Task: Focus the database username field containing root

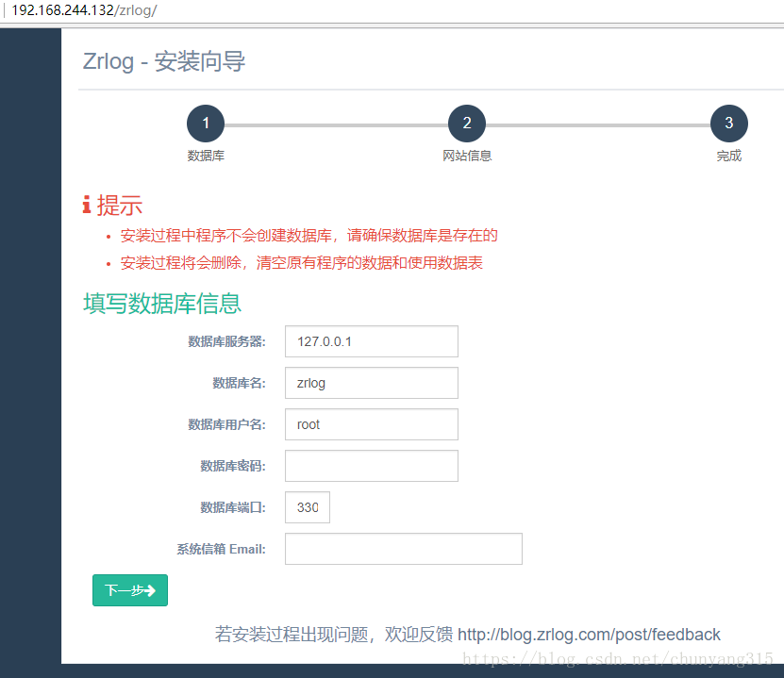Action: pyautogui.click(x=372, y=424)
